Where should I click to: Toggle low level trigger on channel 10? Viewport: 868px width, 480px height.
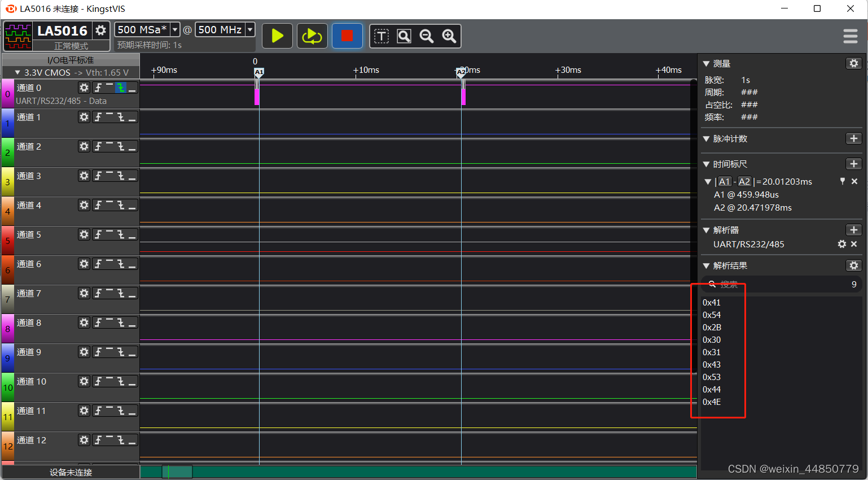132,381
